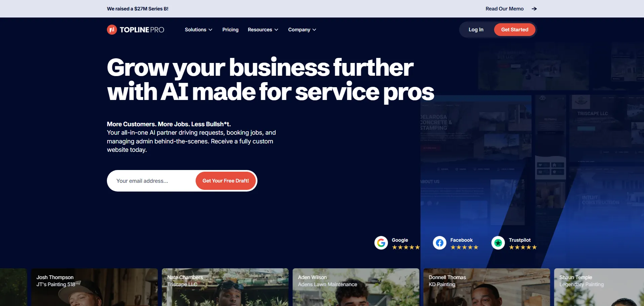Click the arrow beside Read Our Memo

tap(534, 9)
